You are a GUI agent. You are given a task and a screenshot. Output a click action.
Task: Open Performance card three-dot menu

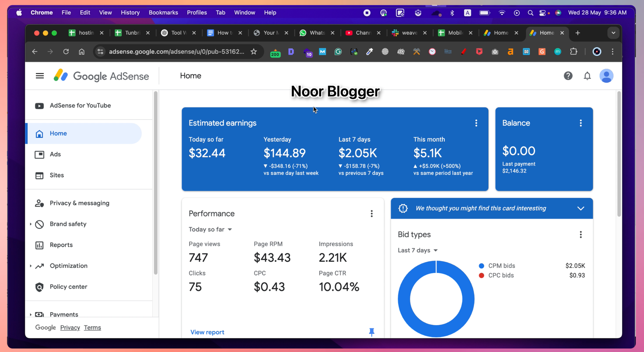tap(372, 213)
